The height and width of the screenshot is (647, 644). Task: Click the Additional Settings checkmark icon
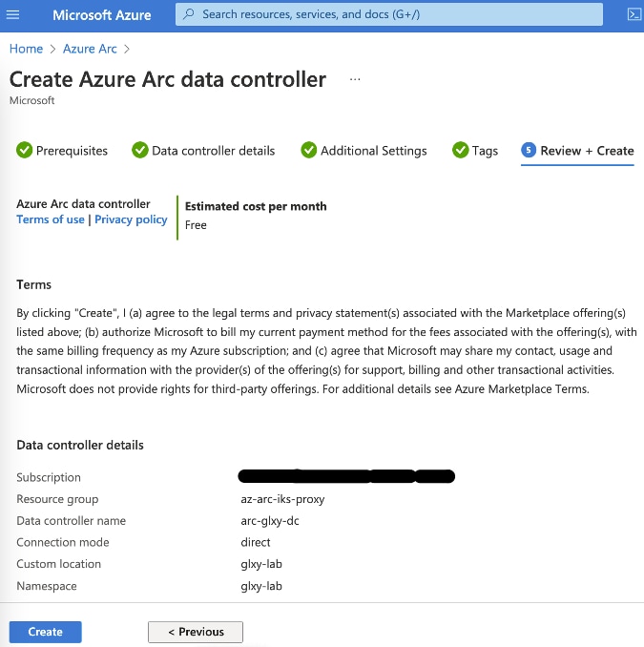[x=308, y=150]
